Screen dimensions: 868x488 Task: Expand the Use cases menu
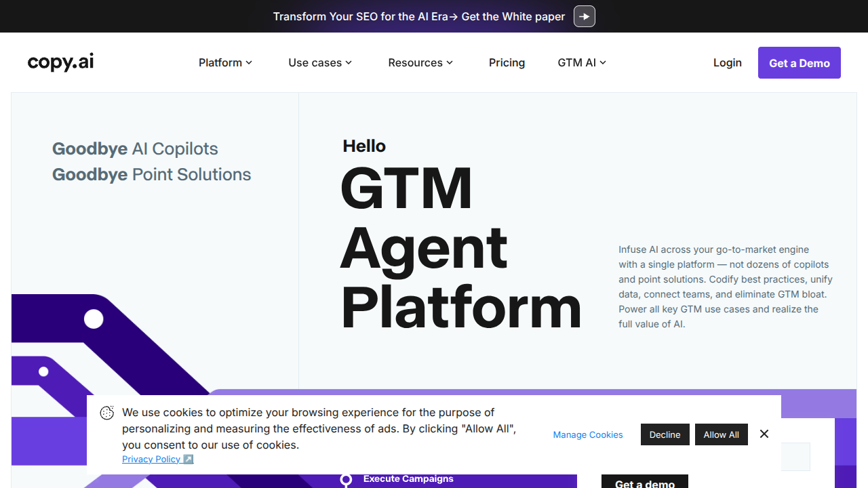(319, 62)
